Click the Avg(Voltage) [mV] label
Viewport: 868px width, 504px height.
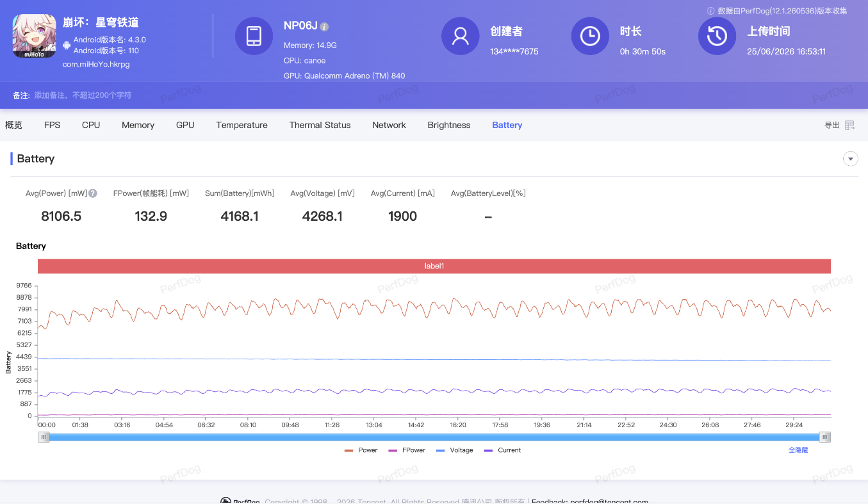click(x=322, y=193)
